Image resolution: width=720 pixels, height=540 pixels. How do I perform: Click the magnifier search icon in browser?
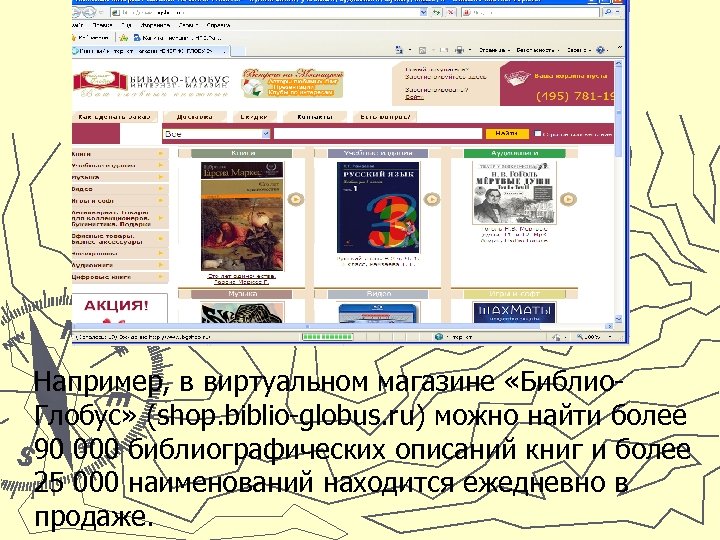(608, 12)
